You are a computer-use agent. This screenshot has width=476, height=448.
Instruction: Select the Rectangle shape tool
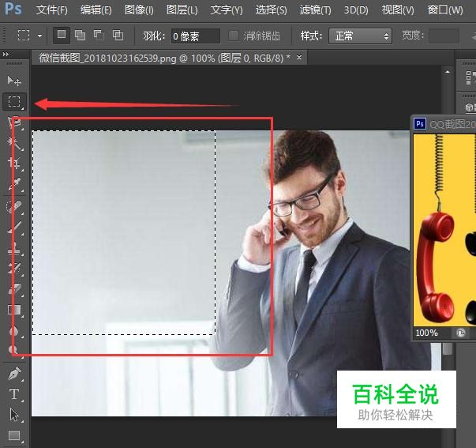point(14,435)
